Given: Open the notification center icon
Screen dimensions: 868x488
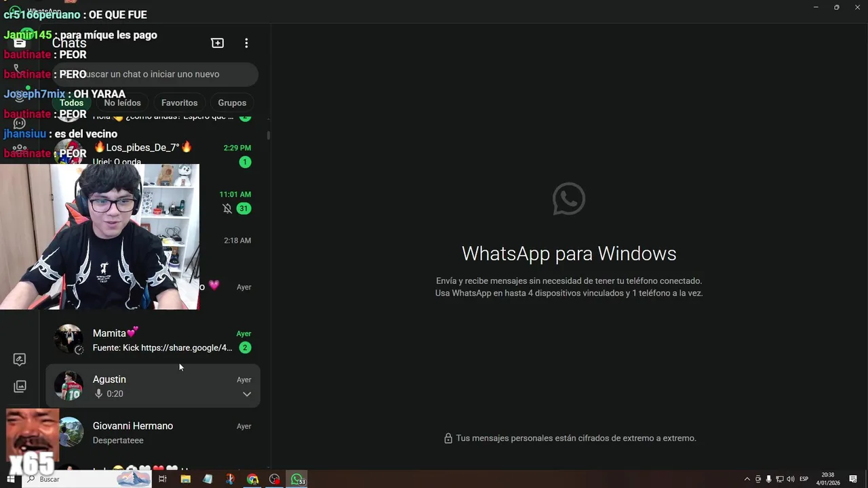Looking at the screenshot, I should click(x=854, y=479).
